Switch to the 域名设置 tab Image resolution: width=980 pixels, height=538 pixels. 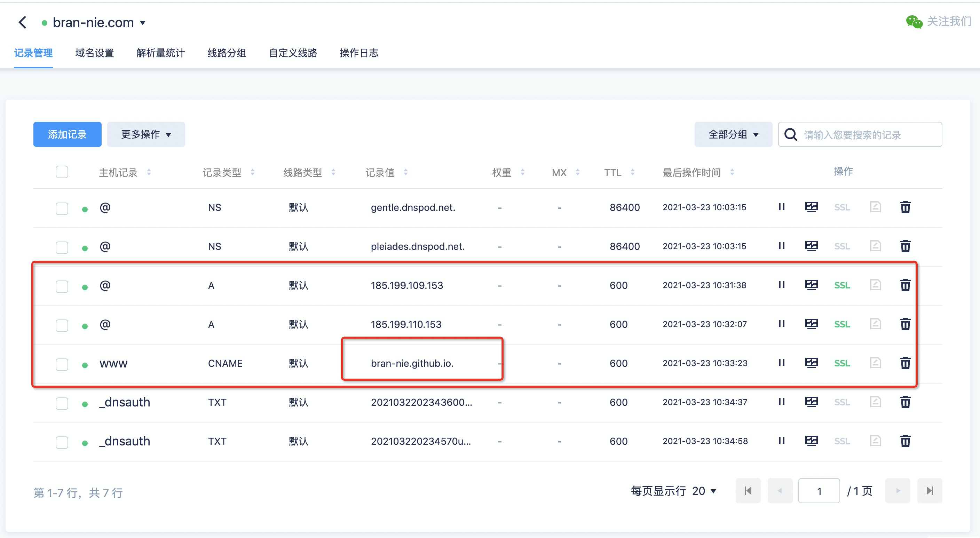94,53
